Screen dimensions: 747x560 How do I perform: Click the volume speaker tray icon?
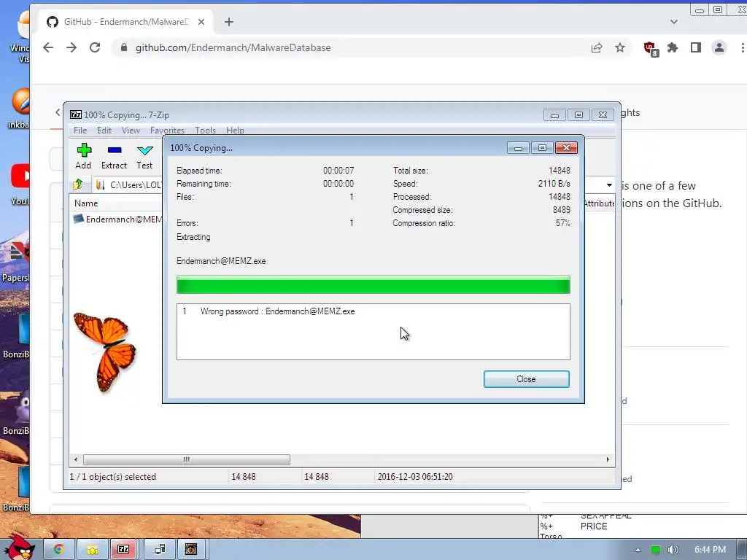(x=673, y=550)
